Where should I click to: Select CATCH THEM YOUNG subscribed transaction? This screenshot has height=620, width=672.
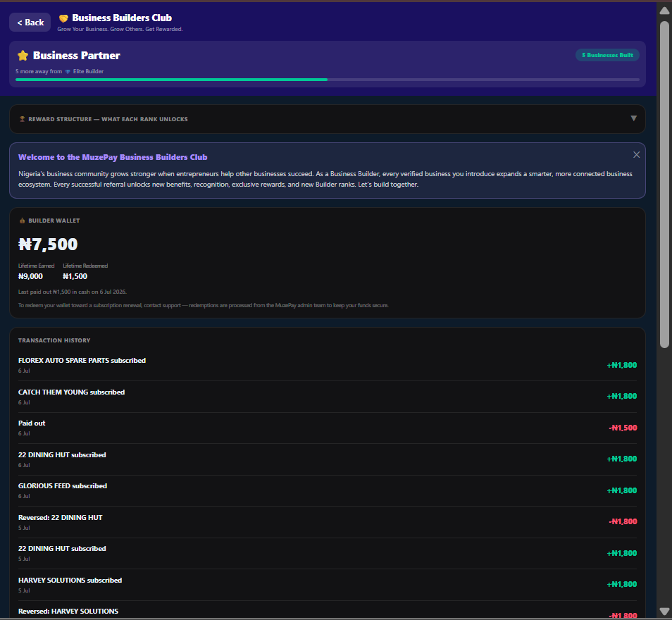pyautogui.click(x=328, y=397)
